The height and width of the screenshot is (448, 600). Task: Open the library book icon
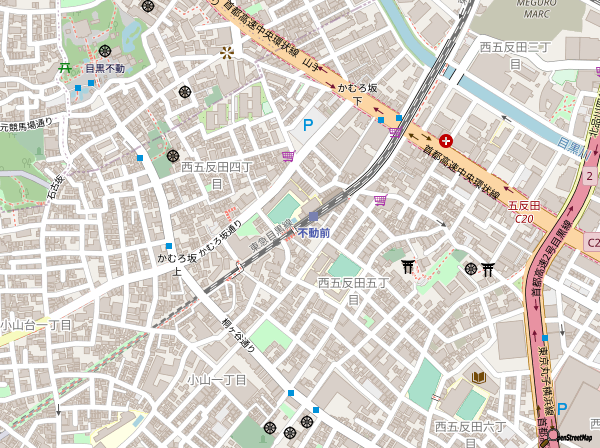pyautogui.click(x=479, y=378)
